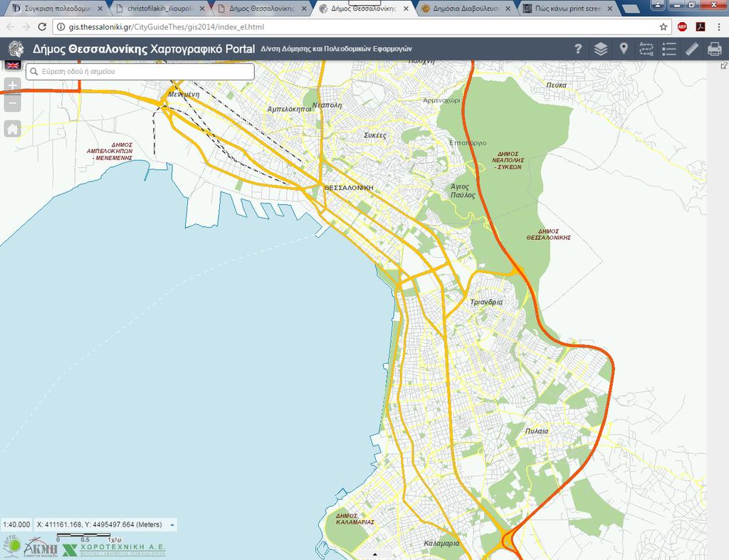Viewport: 729px width, 560px height.
Task: Switch to the Δημόσια Διαβούλευση tab
Action: (x=466, y=9)
